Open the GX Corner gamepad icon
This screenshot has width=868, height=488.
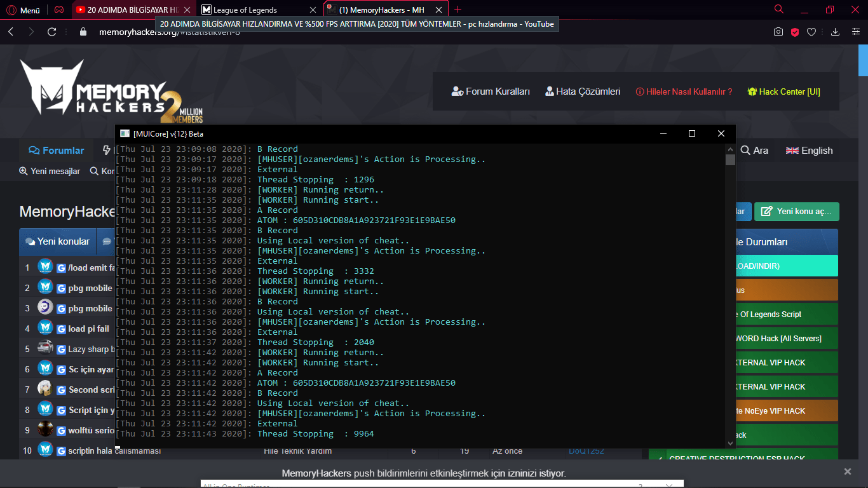(58, 10)
